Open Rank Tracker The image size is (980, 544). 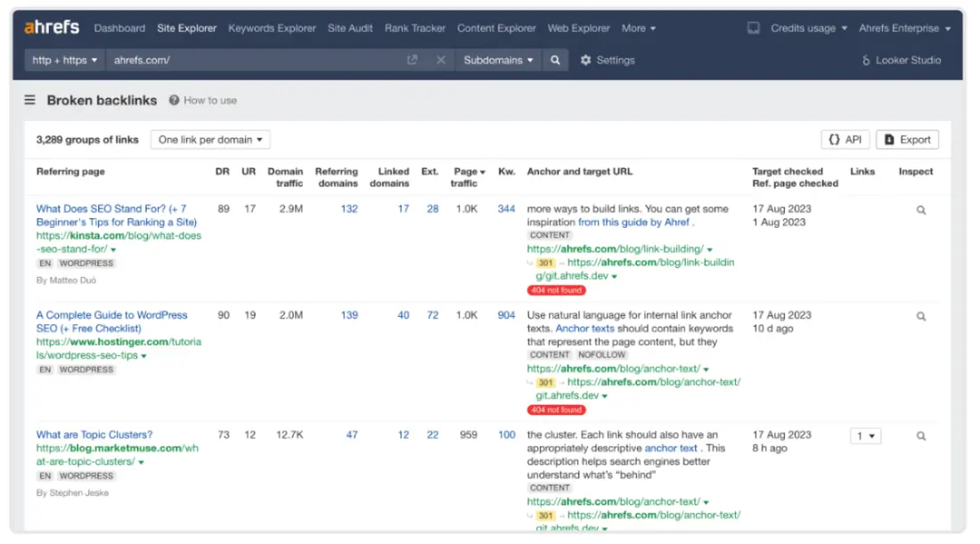click(x=415, y=28)
